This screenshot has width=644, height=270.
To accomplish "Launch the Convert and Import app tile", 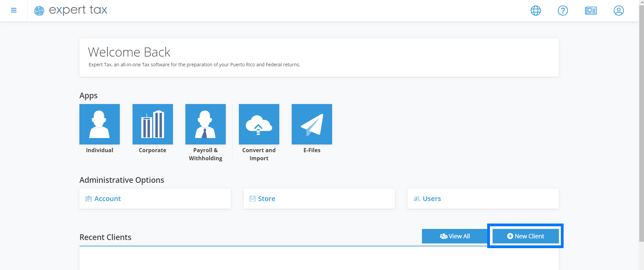I will click(259, 124).
